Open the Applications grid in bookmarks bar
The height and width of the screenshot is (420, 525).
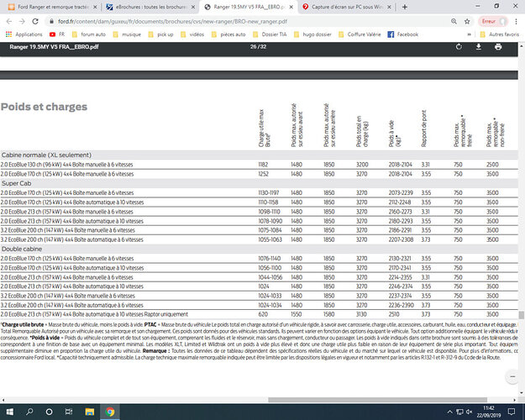tap(24, 34)
